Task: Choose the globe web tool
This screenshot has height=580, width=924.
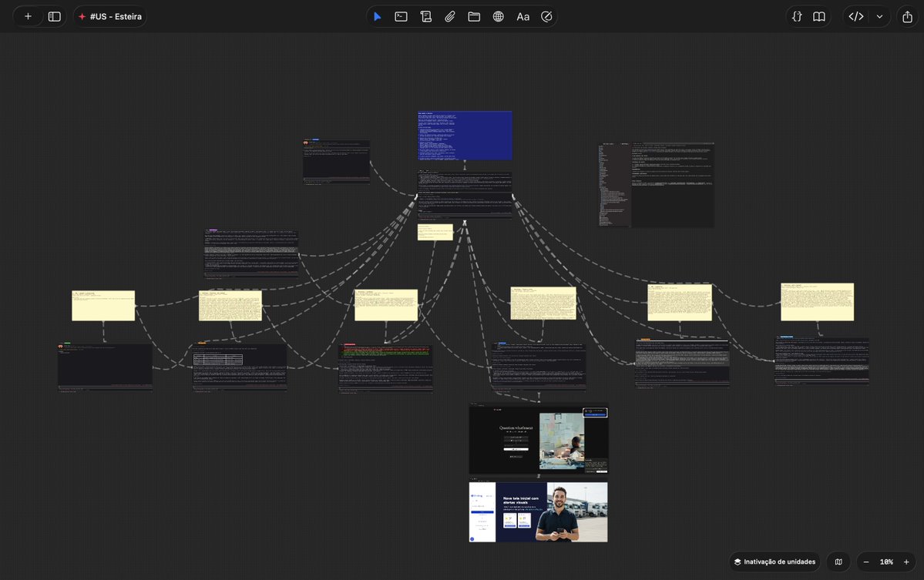Action: [499, 16]
